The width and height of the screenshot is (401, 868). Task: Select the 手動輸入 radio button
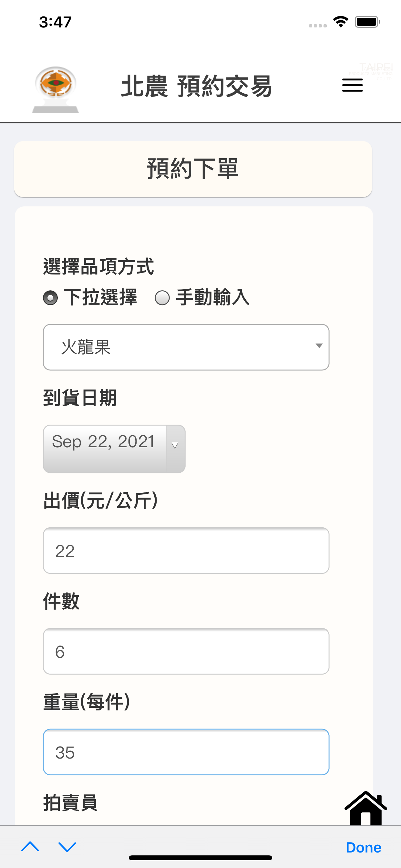(x=162, y=298)
